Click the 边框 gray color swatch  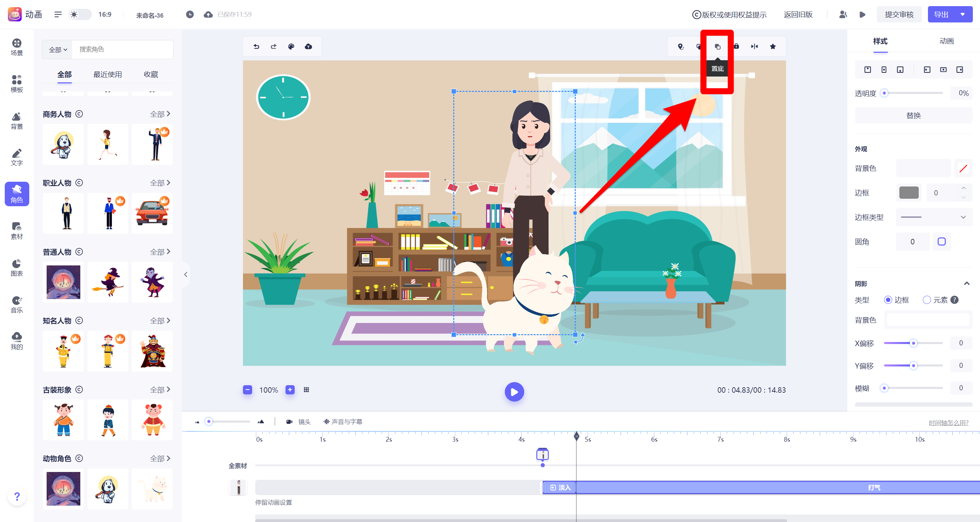[909, 193]
